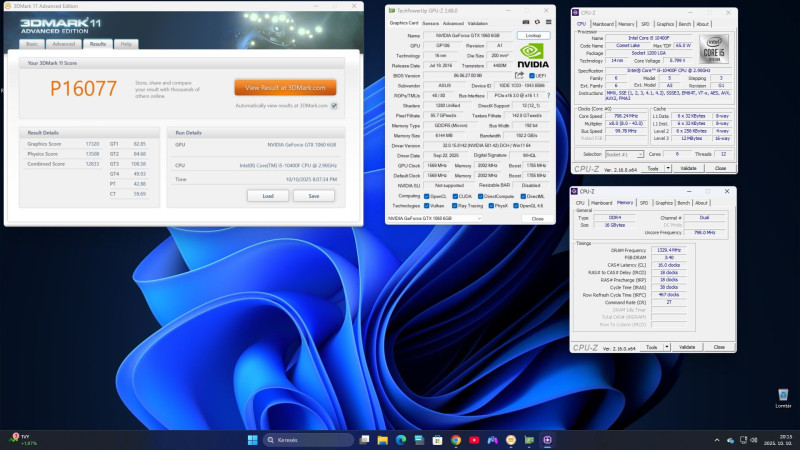Click the Lookup button in GPU-Z

point(532,34)
